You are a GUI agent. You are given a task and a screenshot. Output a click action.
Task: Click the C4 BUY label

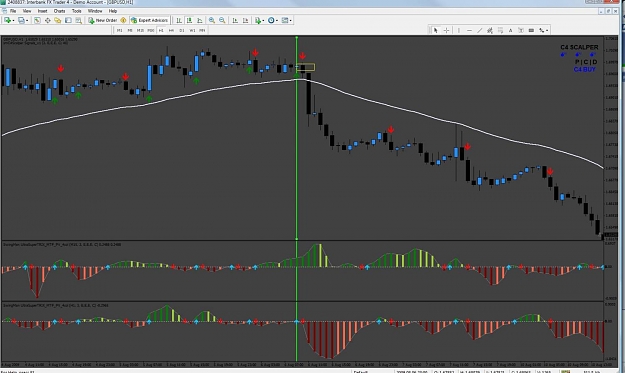click(x=584, y=69)
